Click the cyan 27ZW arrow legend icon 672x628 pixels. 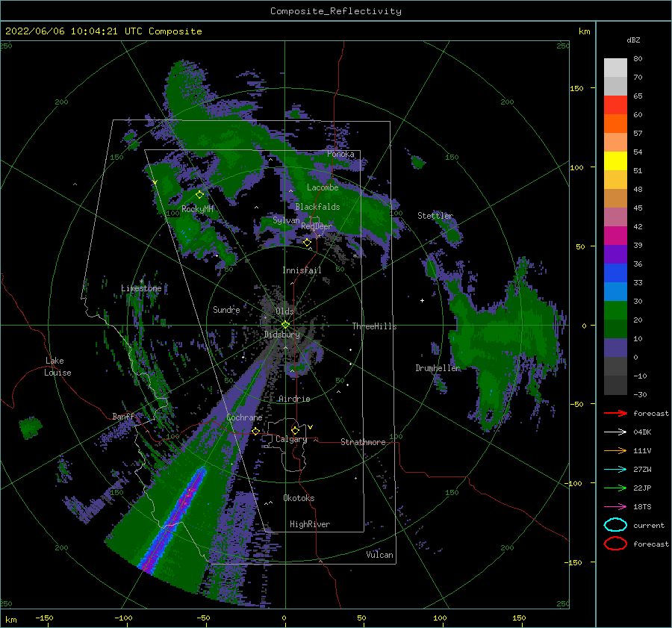(x=615, y=470)
